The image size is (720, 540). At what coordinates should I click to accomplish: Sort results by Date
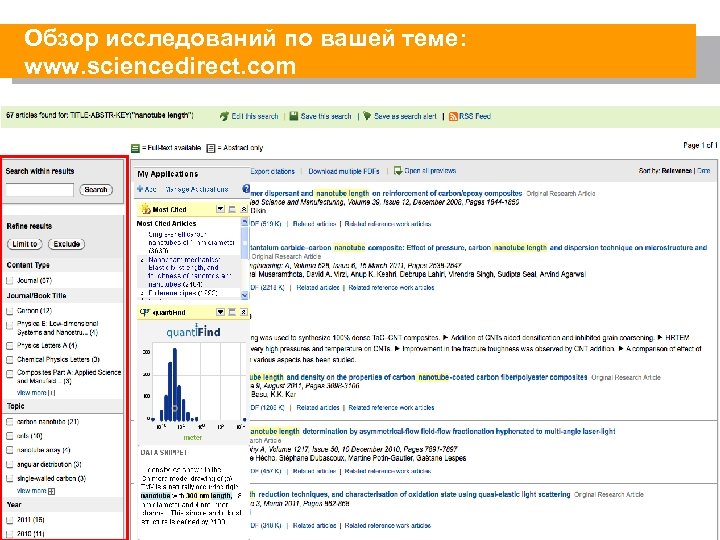point(703,171)
